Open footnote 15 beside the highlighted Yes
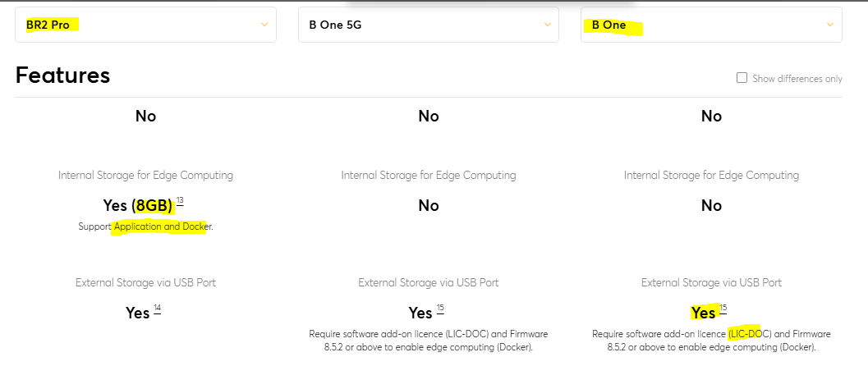The height and width of the screenshot is (366, 868). 723,309
